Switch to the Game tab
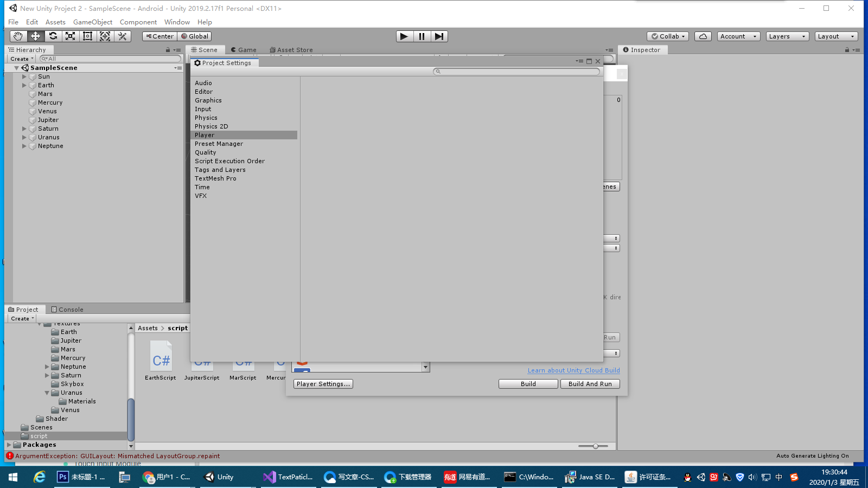Image resolution: width=868 pixels, height=488 pixels. [x=244, y=50]
